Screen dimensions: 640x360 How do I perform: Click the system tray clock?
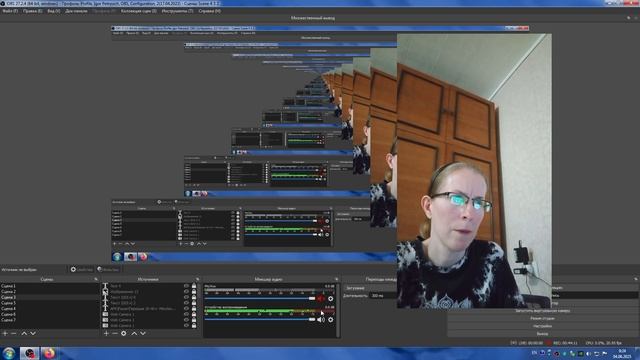click(622, 353)
